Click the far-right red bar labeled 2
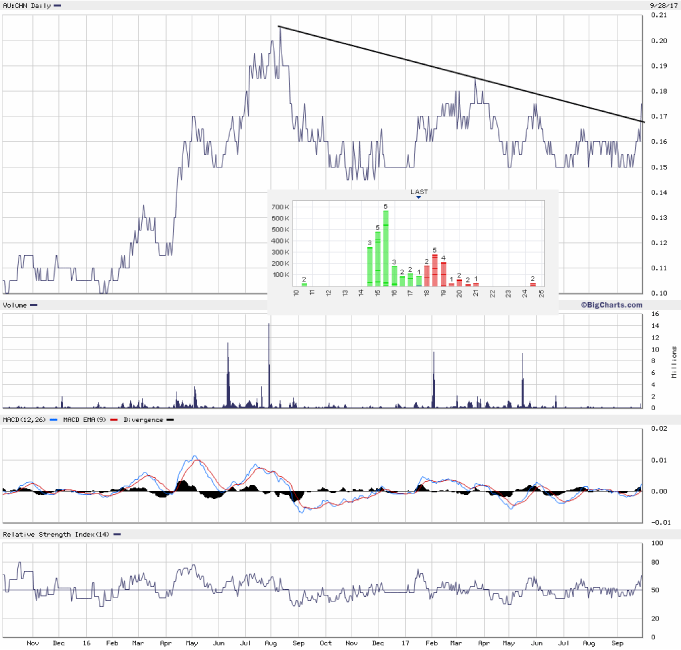 coord(533,284)
